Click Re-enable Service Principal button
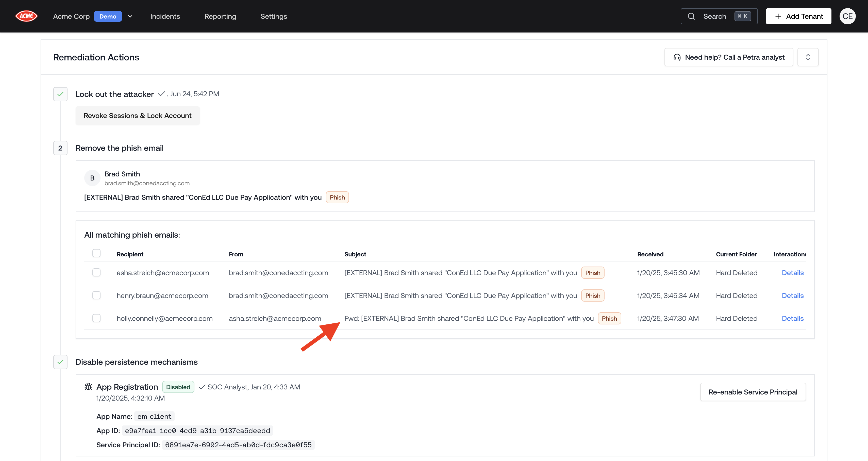868x461 pixels. 753,392
